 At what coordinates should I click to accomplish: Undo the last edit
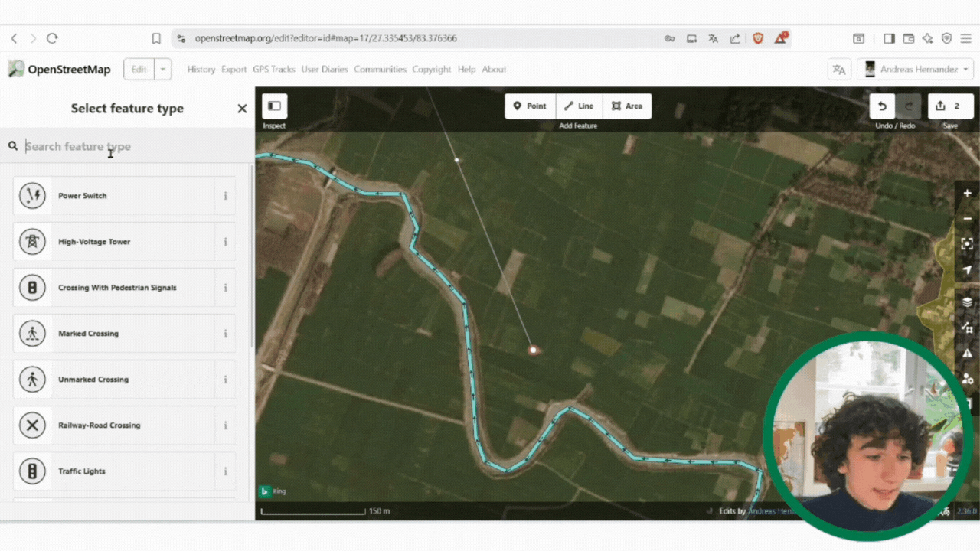tap(882, 106)
